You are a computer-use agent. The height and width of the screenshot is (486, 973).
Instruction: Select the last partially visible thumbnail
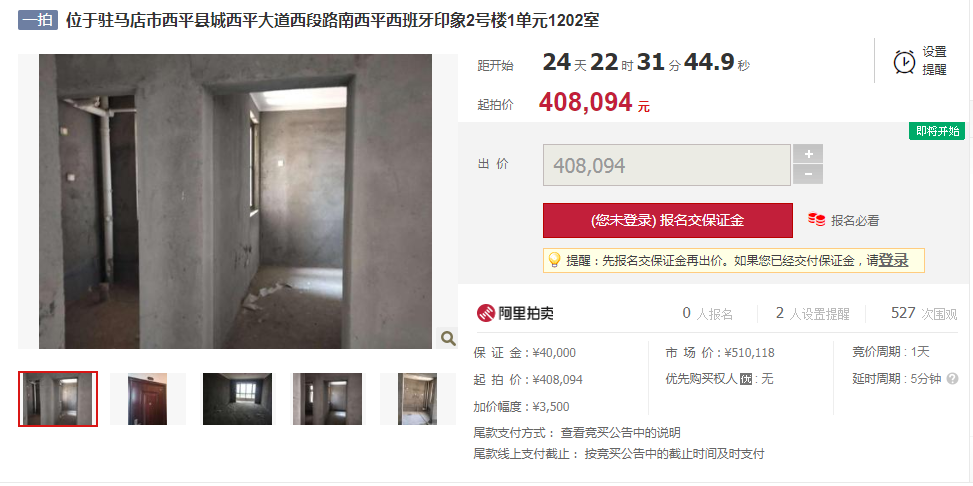tap(418, 399)
